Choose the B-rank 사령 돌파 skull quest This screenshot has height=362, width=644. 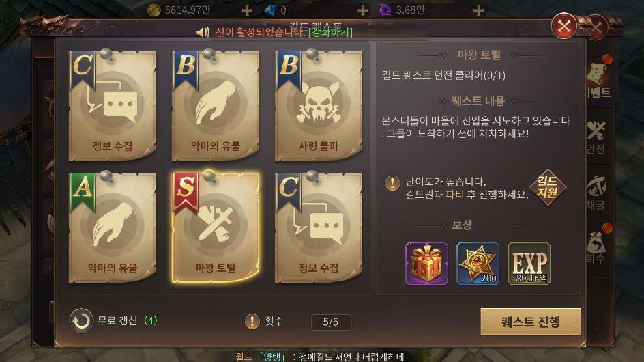click(x=319, y=106)
